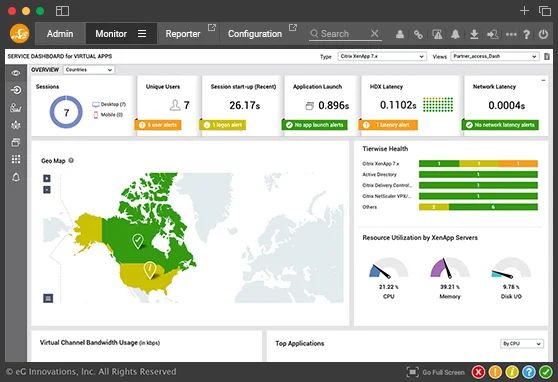The height and width of the screenshot is (382, 558).
Task: Open the Monitor hamburger menu
Action: click(x=142, y=33)
